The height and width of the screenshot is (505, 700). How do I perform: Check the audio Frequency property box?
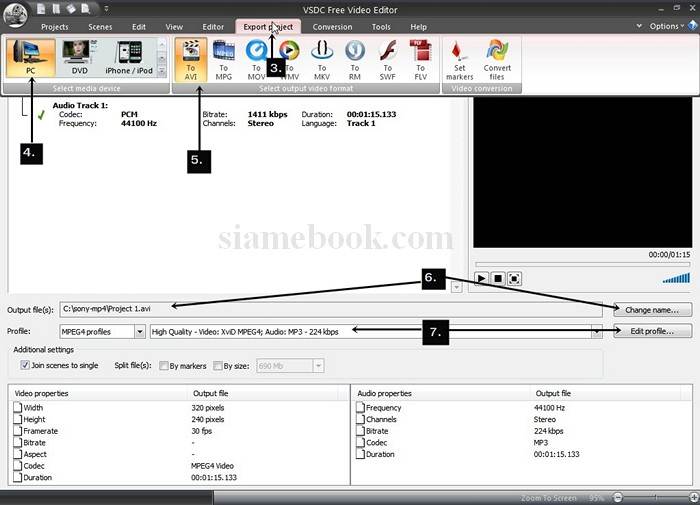(x=360, y=407)
